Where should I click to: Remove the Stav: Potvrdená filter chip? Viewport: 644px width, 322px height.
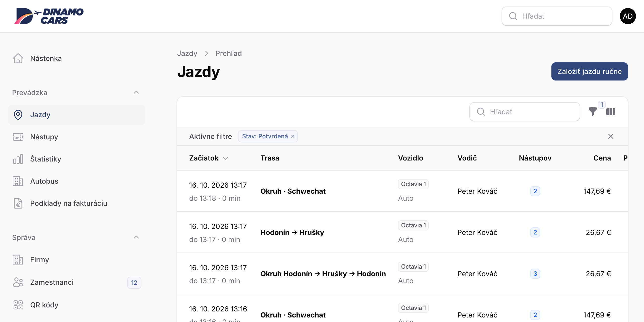(x=293, y=136)
